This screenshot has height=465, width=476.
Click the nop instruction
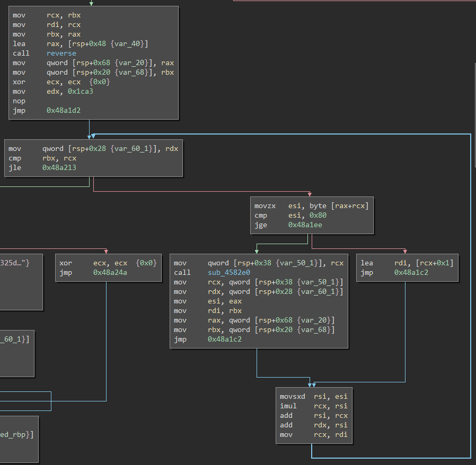pos(19,101)
